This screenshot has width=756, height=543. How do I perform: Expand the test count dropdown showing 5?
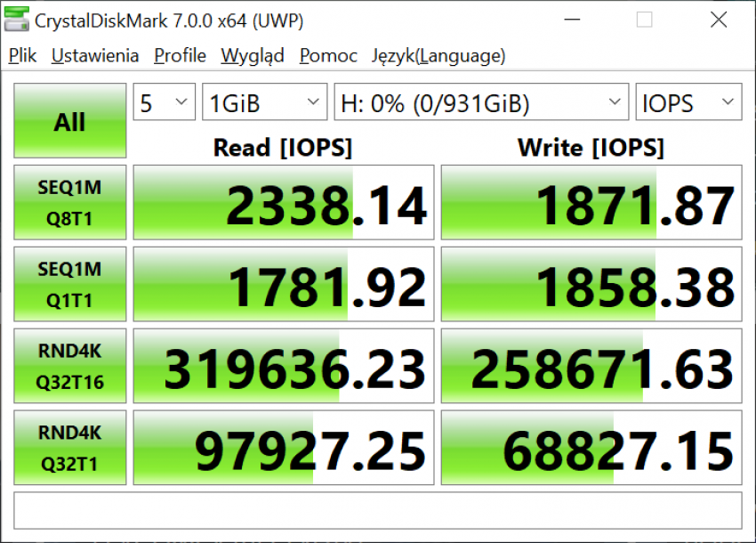[x=164, y=101]
